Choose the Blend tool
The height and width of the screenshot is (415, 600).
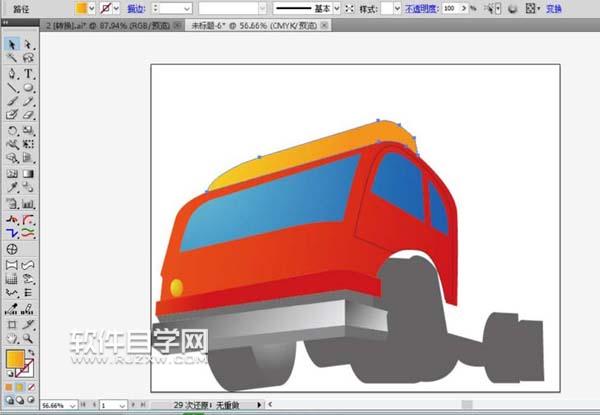point(28,187)
